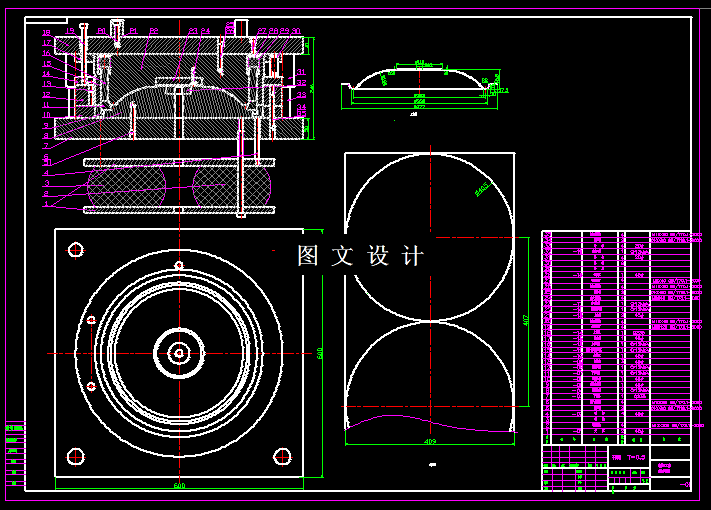
Task: Select part callout number 23
Action: coord(193,31)
